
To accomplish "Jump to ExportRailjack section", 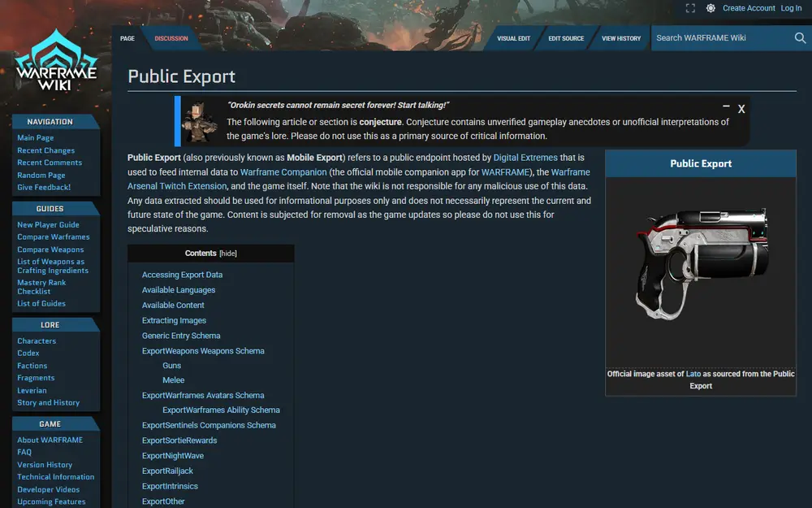I will (167, 471).
